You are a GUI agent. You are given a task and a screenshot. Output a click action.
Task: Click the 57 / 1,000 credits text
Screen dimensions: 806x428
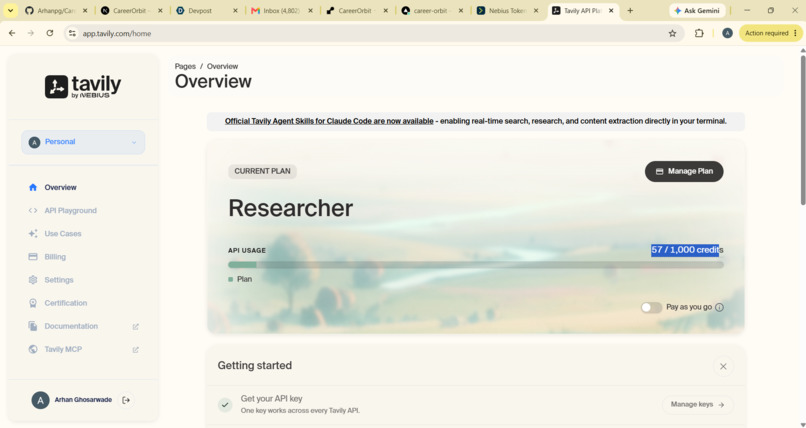[687, 250]
